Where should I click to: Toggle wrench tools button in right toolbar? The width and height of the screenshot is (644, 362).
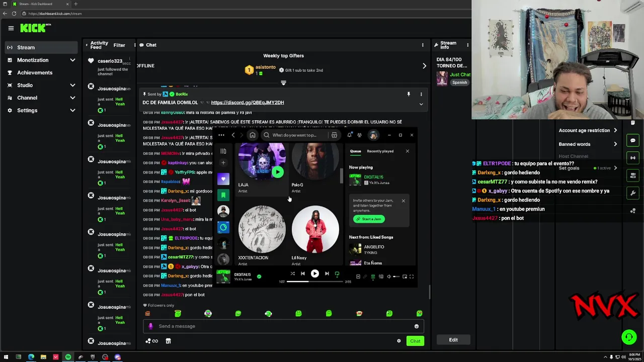pyautogui.click(x=633, y=193)
